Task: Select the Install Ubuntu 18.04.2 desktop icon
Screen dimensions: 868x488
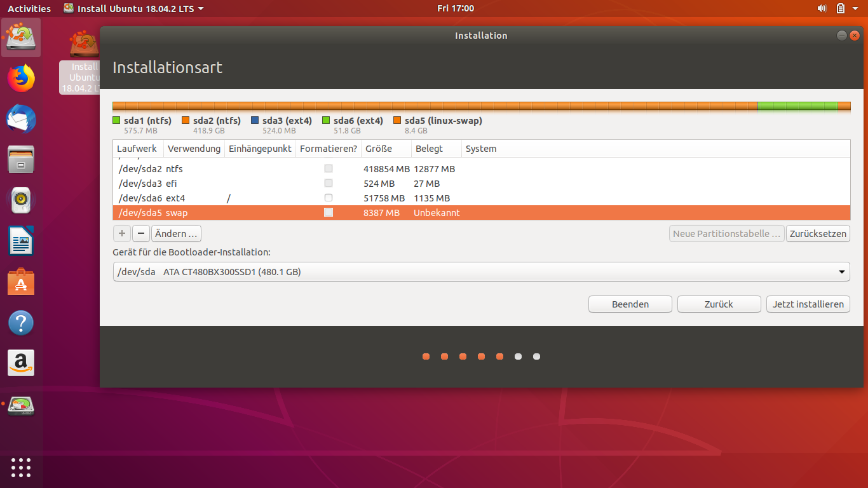Action: (x=81, y=62)
